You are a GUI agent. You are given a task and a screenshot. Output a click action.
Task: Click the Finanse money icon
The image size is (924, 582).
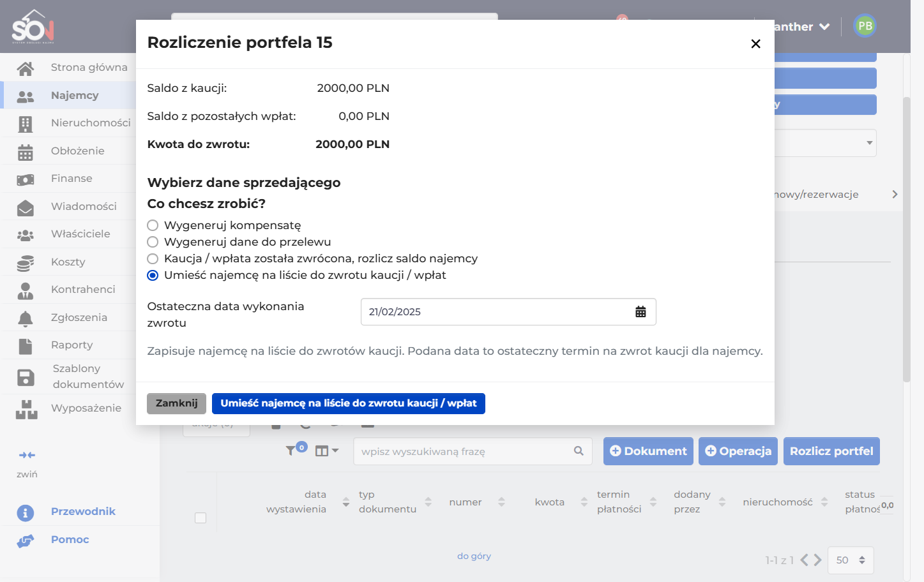click(26, 179)
